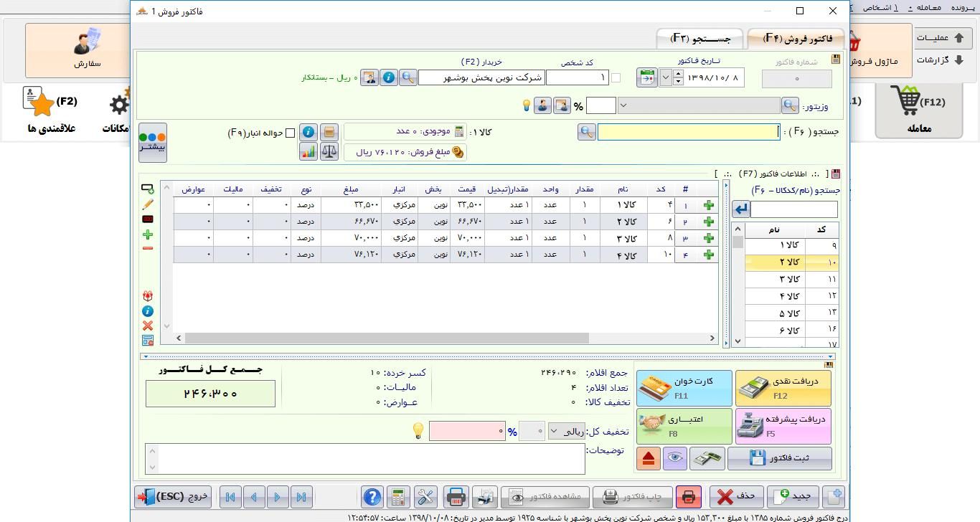Select the فاکتور فروش (F4) tab

coord(797,39)
